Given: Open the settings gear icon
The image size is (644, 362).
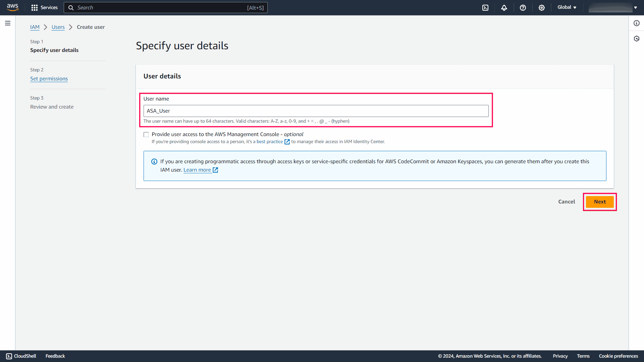Looking at the screenshot, I should pyautogui.click(x=541, y=7).
